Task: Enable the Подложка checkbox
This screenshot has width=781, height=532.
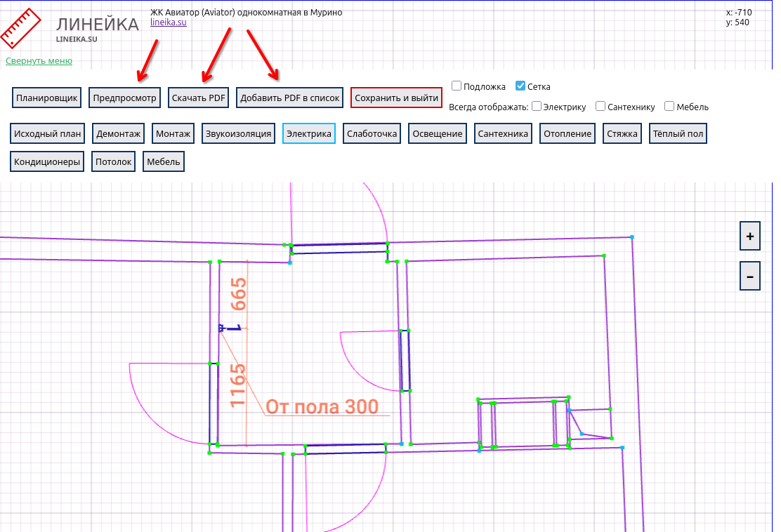Action: coord(457,86)
